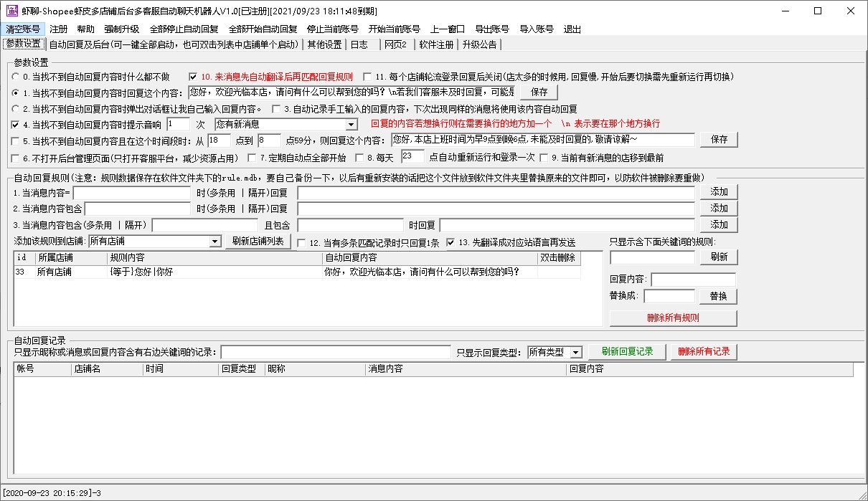868x501 pixels.
Task: Click the 当消息内容= input field
Action: click(131, 193)
